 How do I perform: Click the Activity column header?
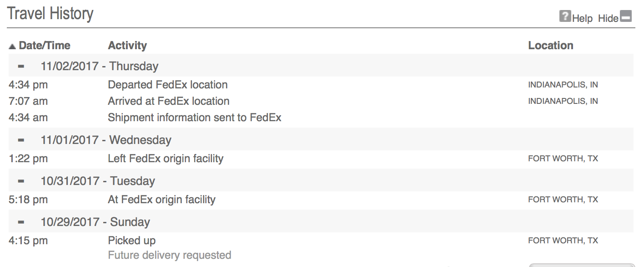click(127, 46)
